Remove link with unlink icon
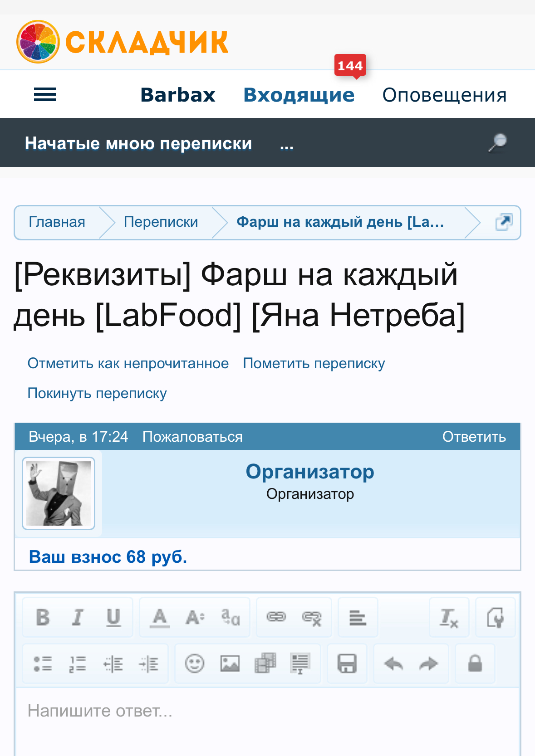 click(312, 618)
